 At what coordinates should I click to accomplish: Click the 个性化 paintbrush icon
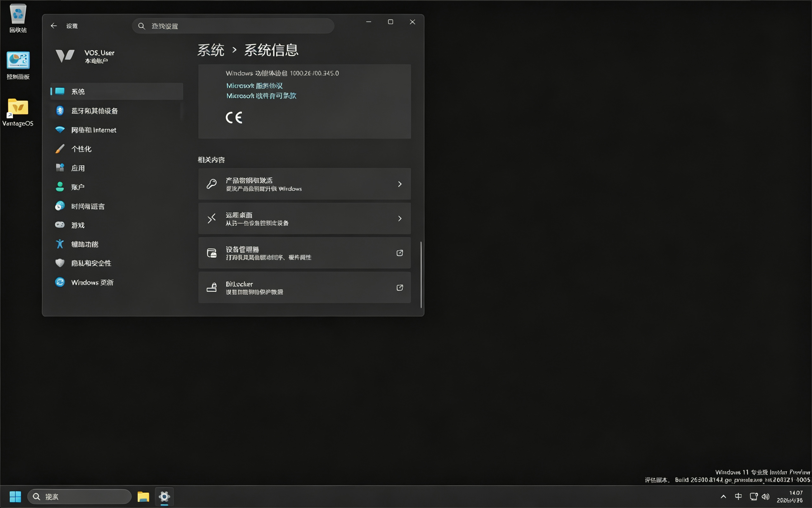coord(60,149)
